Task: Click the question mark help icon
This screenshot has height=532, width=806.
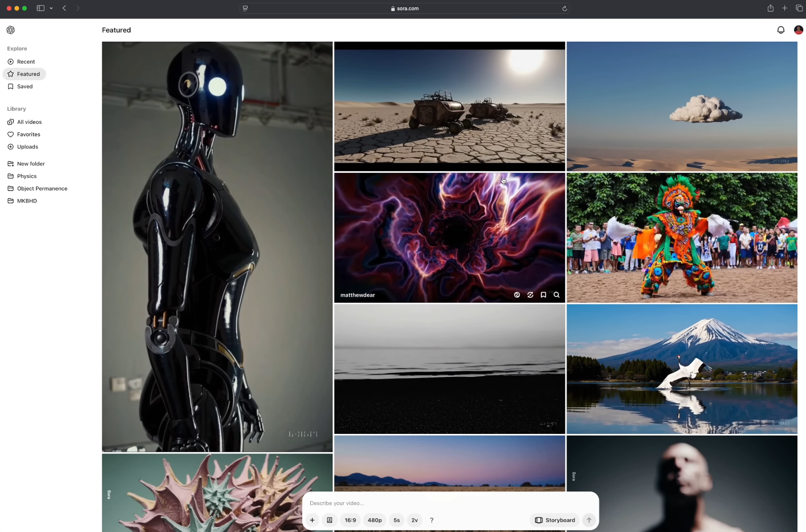Action: pos(431,520)
